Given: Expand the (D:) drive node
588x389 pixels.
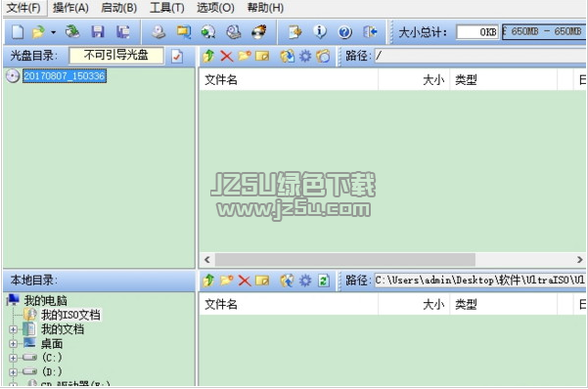Looking at the screenshot, I should (x=13, y=372).
